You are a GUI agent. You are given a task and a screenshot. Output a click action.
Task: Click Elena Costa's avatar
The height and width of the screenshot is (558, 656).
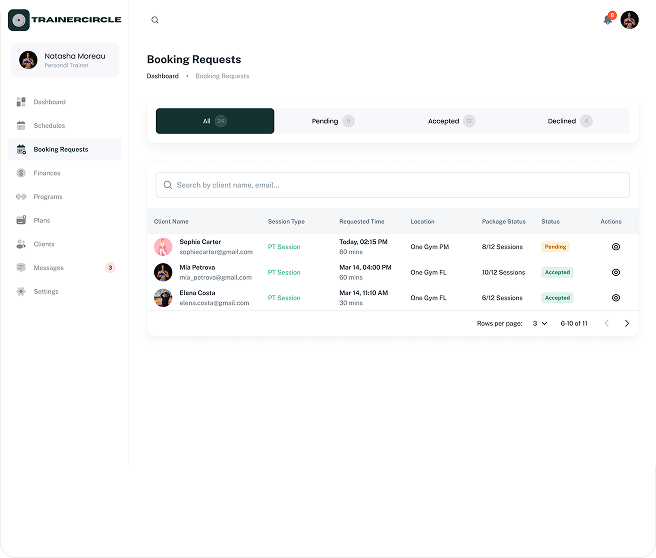(163, 298)
